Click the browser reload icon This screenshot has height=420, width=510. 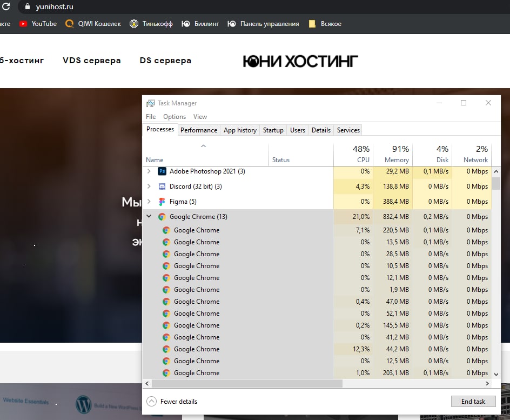point(6,6)
